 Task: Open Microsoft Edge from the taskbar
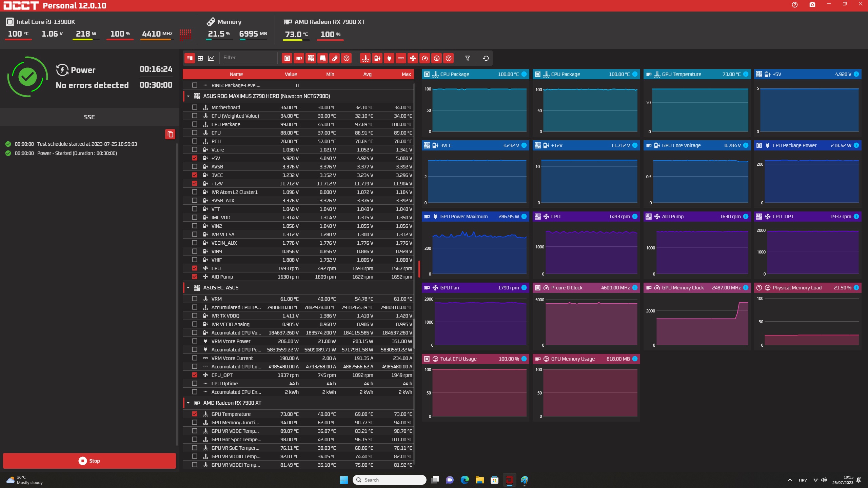465,480
